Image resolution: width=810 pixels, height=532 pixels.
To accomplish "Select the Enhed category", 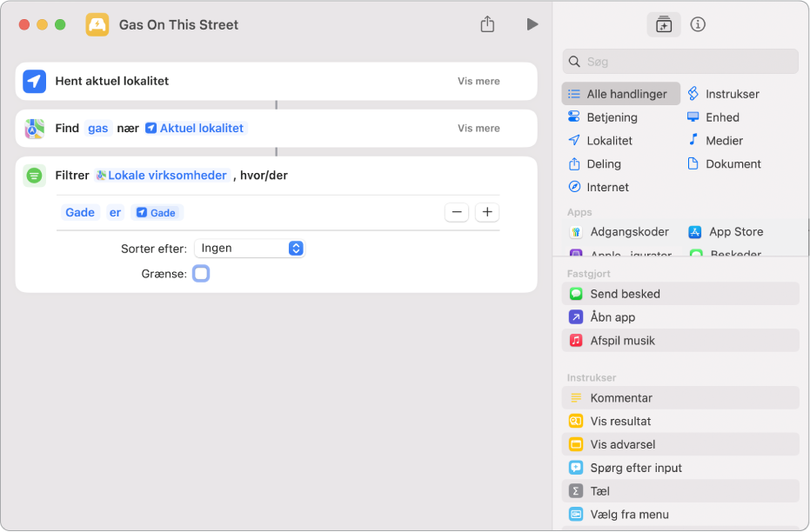I will pos(713,117).
